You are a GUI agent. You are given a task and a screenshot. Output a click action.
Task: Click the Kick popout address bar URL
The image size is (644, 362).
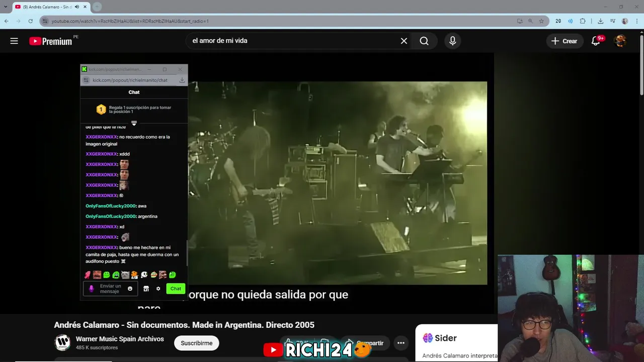(x=130, y=80)
